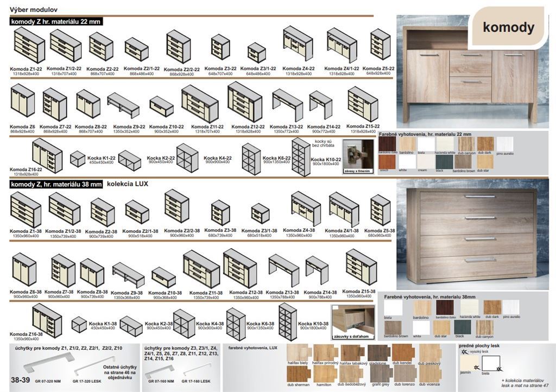Select the Komoda Z4-22 sideboard drawing
This screenshot has height=392, width=556.
[x=298, y=45]
